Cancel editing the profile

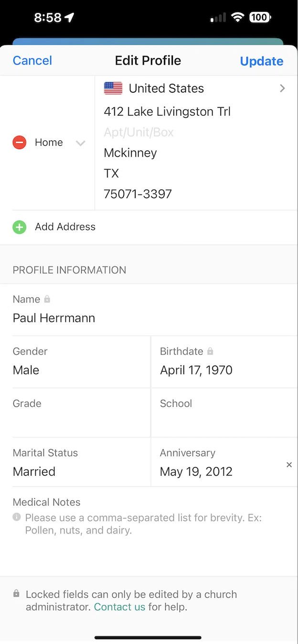pyautogui.click(x=32, y=61)
